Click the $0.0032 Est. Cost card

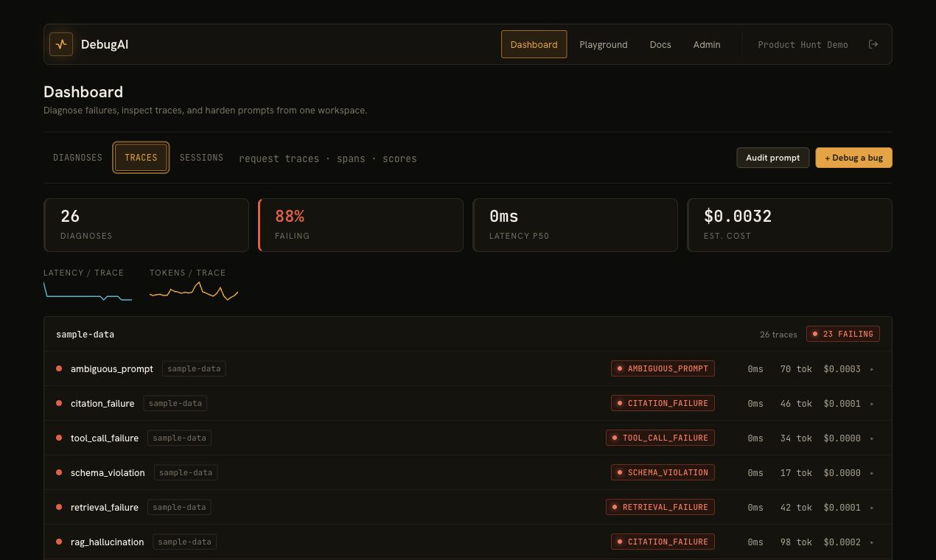click(789, 225)
